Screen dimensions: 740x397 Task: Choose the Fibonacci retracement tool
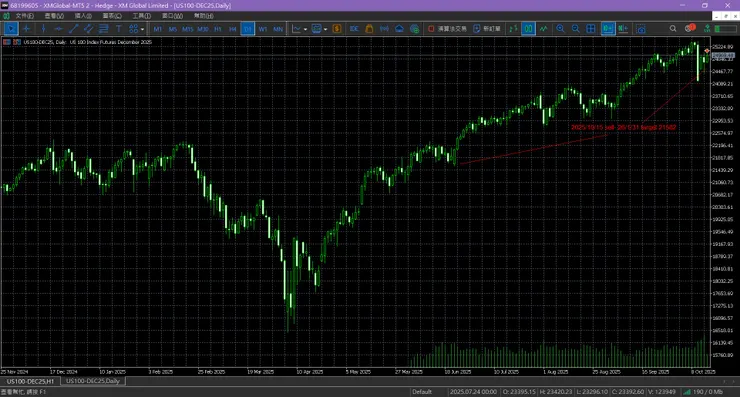103,29
